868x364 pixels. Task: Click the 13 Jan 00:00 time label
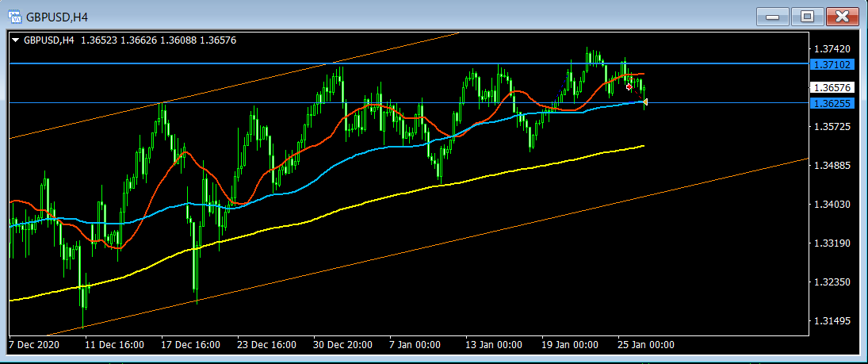coord(495,345)
